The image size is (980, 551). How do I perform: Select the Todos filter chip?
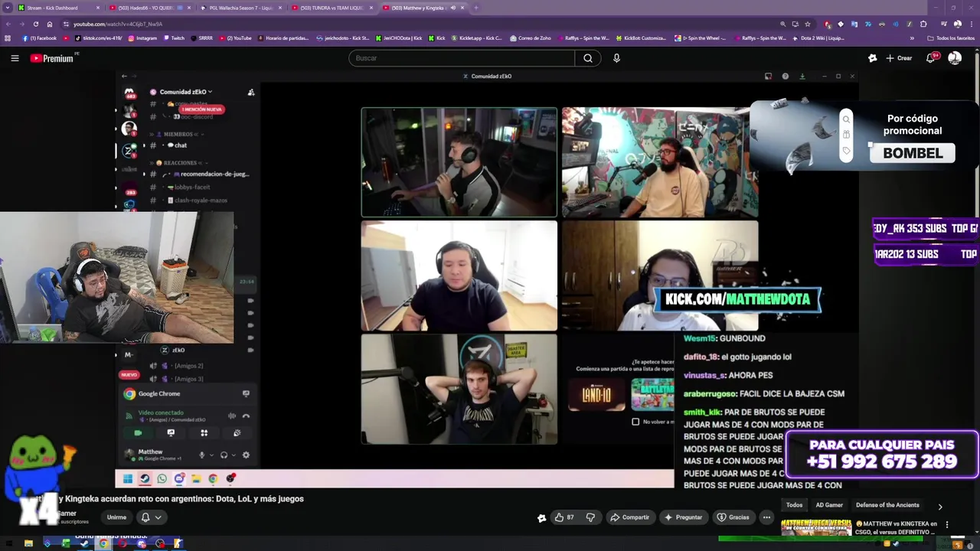click(x=795, y=505)
